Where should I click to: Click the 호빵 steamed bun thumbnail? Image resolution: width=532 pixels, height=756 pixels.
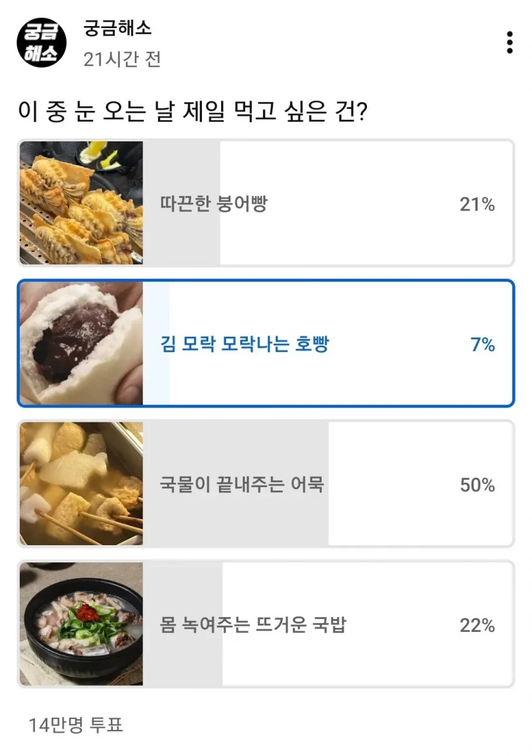[81, 343]
